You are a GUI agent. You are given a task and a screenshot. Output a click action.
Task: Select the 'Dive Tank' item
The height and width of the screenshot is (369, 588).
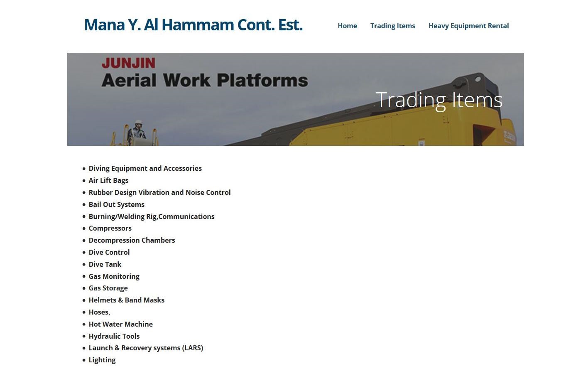pyautogui.click(x=105, y=264)
